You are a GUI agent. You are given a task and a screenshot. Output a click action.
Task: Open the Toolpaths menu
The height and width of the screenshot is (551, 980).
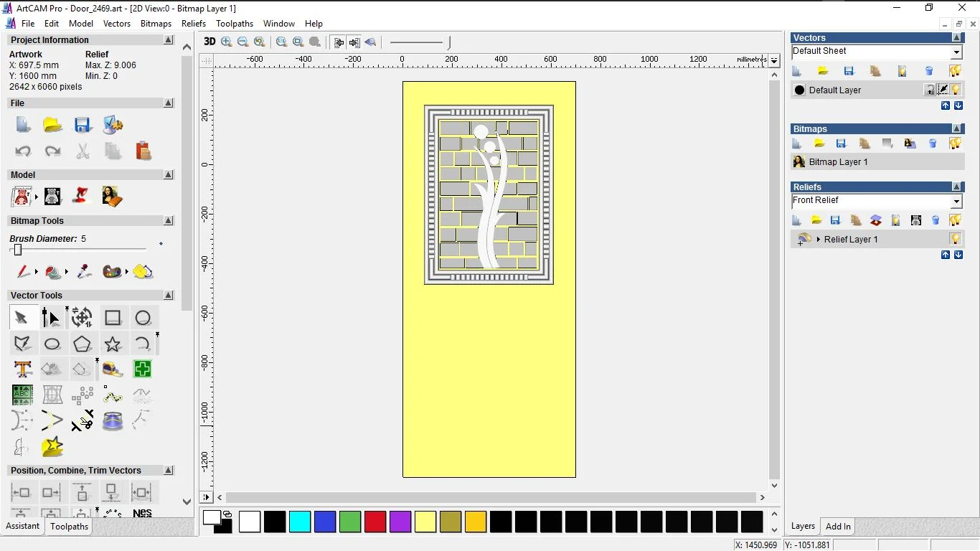[235, 24]
